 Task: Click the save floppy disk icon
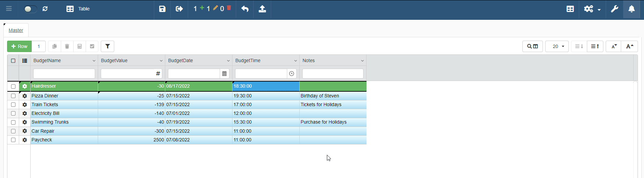pos(162,9)
